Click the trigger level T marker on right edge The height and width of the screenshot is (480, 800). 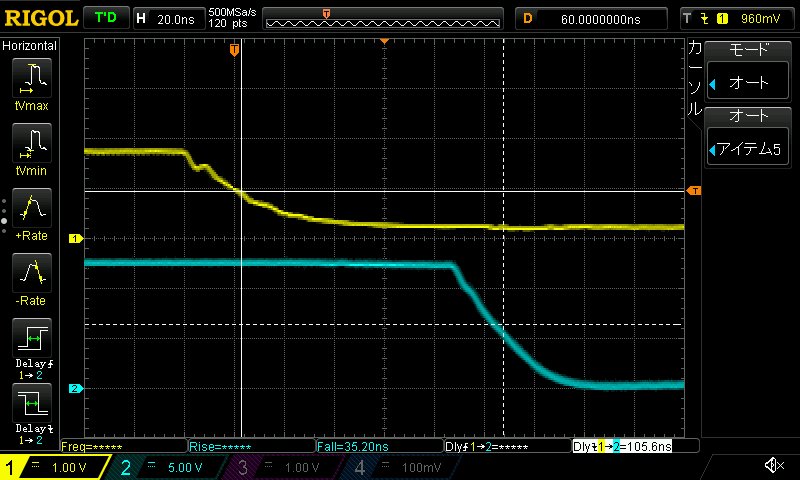click(694, 190)
